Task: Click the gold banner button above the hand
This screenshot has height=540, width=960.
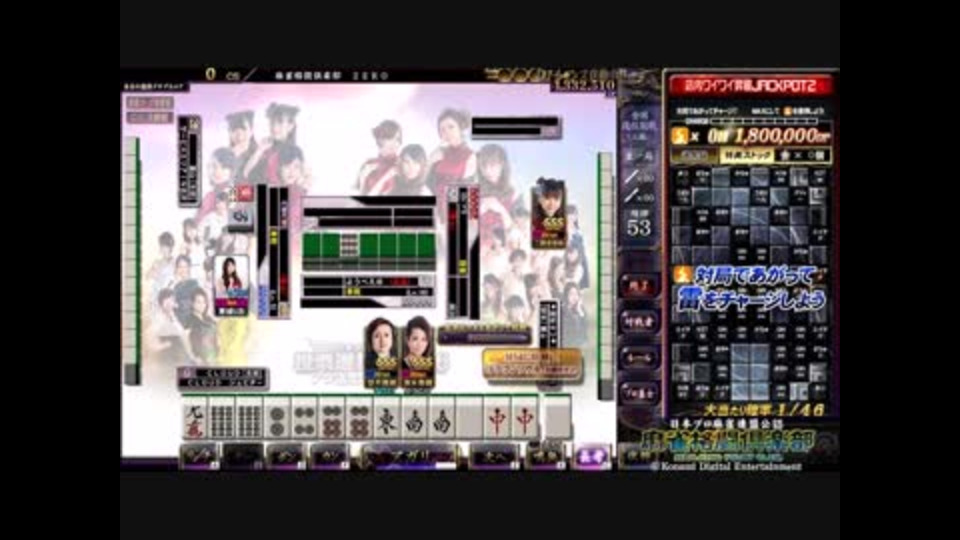Action: (x=533, y=365)
